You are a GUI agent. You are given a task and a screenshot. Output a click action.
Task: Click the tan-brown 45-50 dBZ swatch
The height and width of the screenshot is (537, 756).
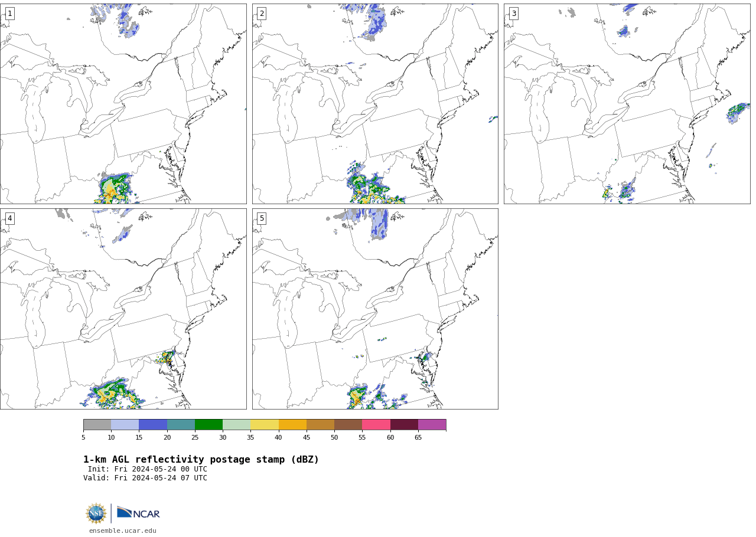point(321,425)
